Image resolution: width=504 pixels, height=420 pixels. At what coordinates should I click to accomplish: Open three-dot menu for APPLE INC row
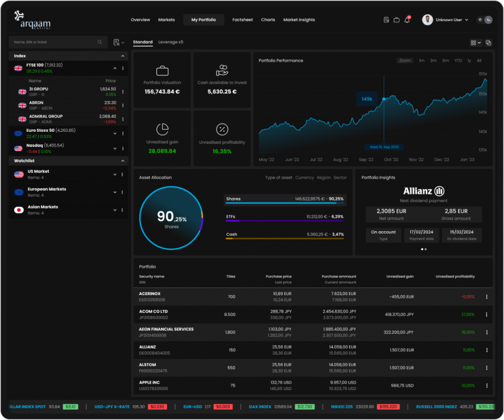487,386
